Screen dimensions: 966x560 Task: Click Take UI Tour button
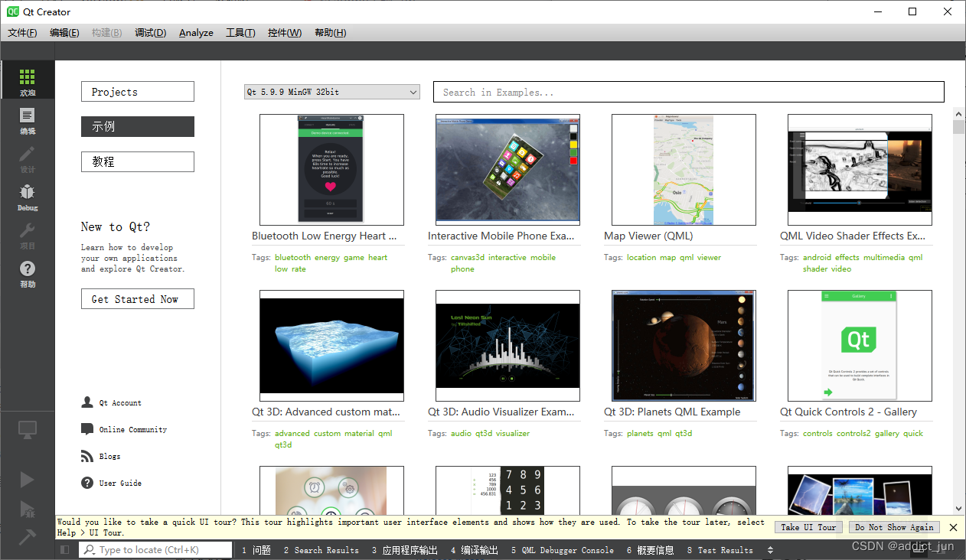click(x=809, y=527)
